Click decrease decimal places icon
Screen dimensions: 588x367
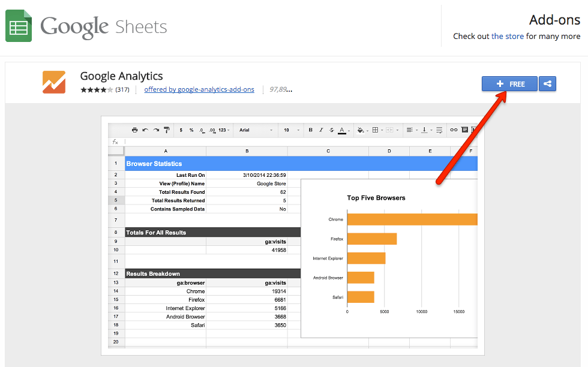202,131
